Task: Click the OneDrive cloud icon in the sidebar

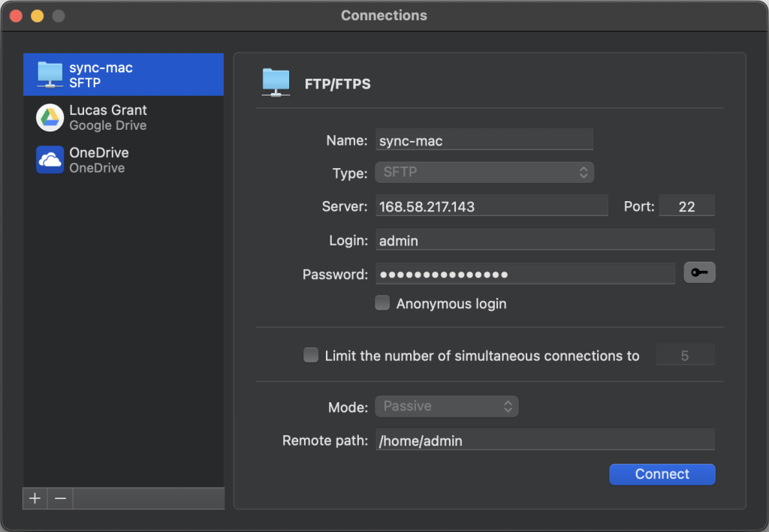Action: pos(48,159)
